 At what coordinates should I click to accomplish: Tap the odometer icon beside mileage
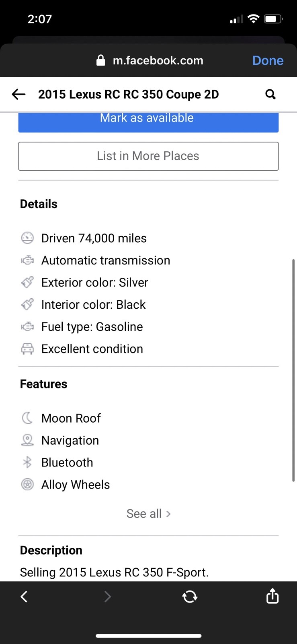coord(27,238)
